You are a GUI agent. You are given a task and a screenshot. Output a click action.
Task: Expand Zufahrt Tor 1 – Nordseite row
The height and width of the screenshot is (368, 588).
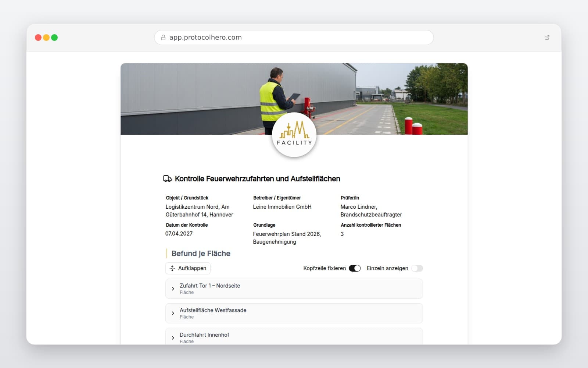tap(294, 289)
